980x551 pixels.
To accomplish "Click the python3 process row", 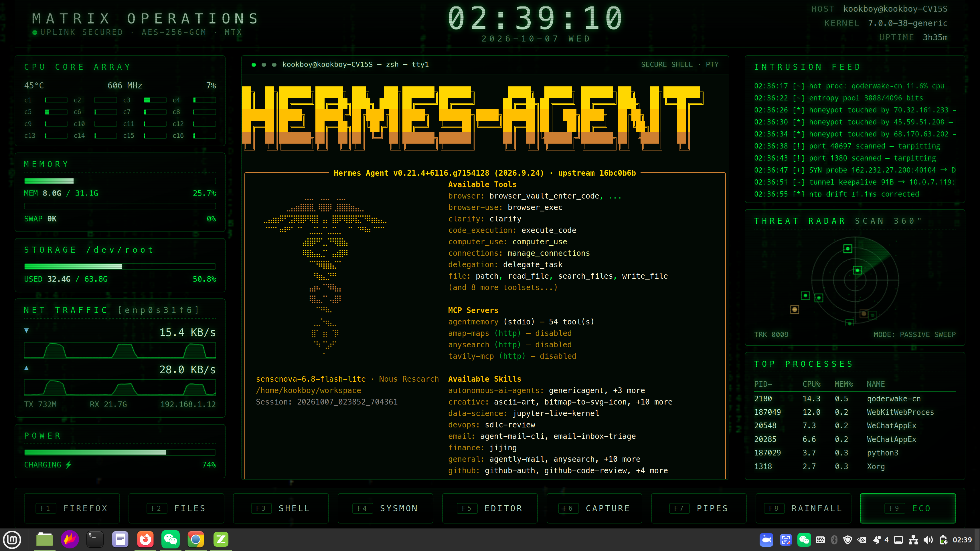I will [x=855, y=453].
